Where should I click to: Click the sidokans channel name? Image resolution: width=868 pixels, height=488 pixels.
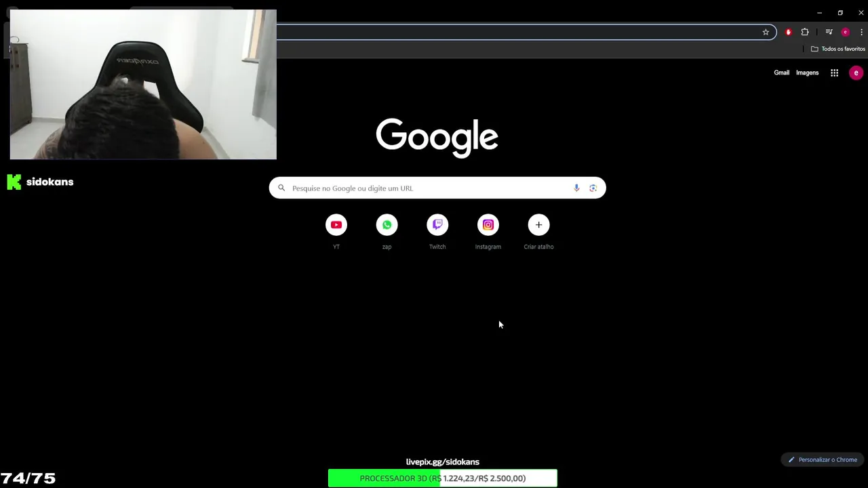[x=50, y=182]
